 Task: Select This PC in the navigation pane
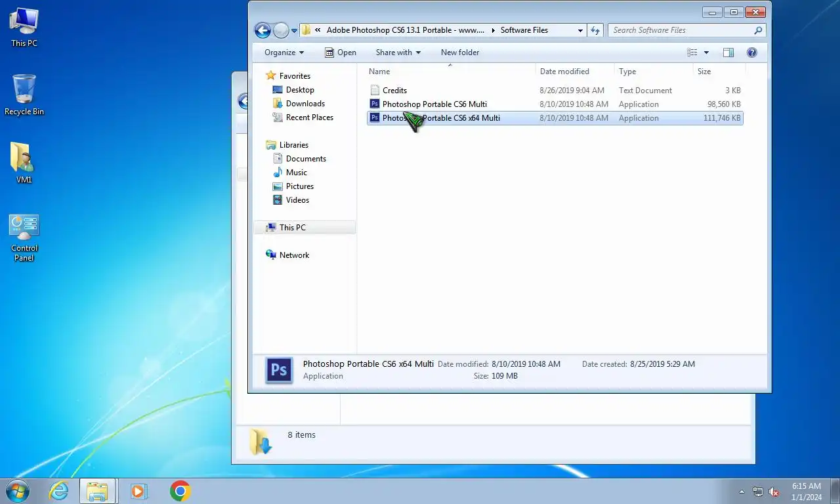tap(304, 228)
